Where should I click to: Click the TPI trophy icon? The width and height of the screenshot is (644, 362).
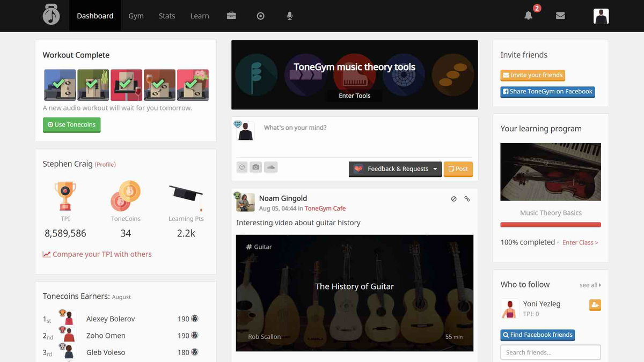coord(65,196)
